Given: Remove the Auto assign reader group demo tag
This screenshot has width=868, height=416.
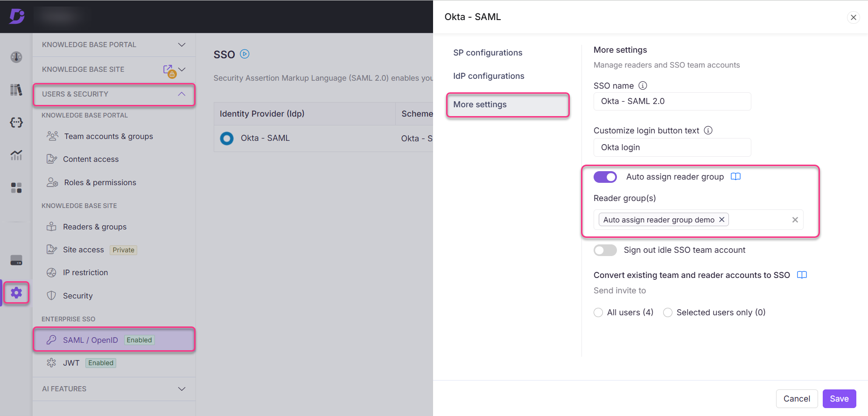Looking at the screenshot, I should point(721,220).
